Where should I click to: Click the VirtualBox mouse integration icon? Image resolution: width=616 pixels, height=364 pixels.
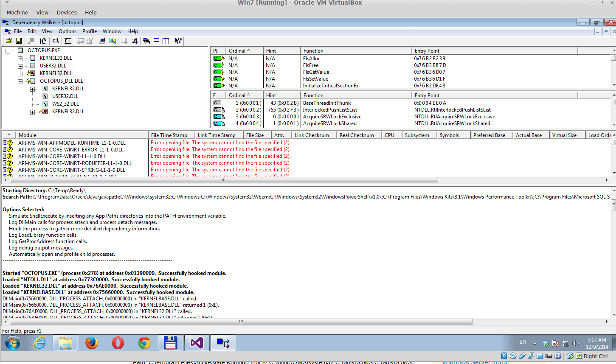570,356
